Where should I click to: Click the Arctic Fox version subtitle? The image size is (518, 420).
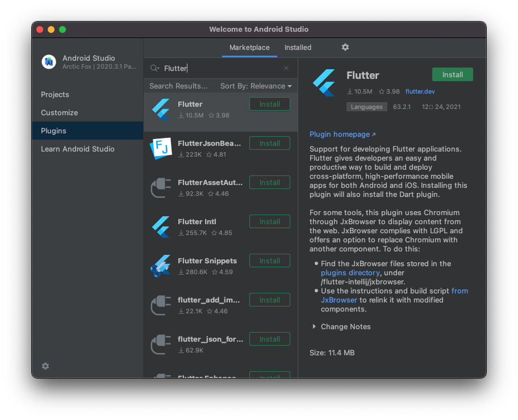[99, 66]
